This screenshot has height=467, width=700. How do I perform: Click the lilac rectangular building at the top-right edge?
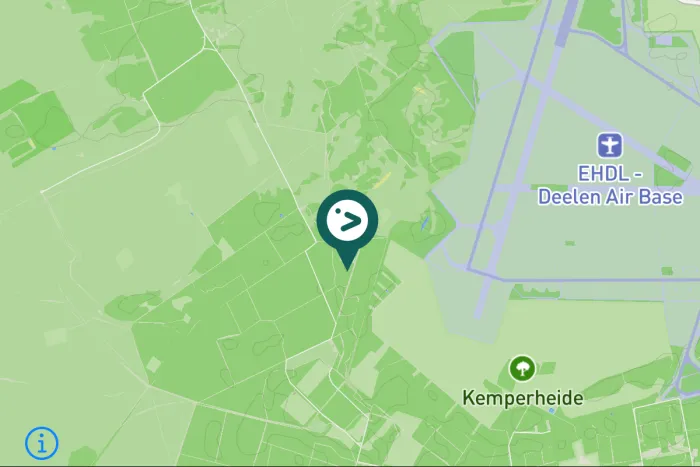coord(664,41)
